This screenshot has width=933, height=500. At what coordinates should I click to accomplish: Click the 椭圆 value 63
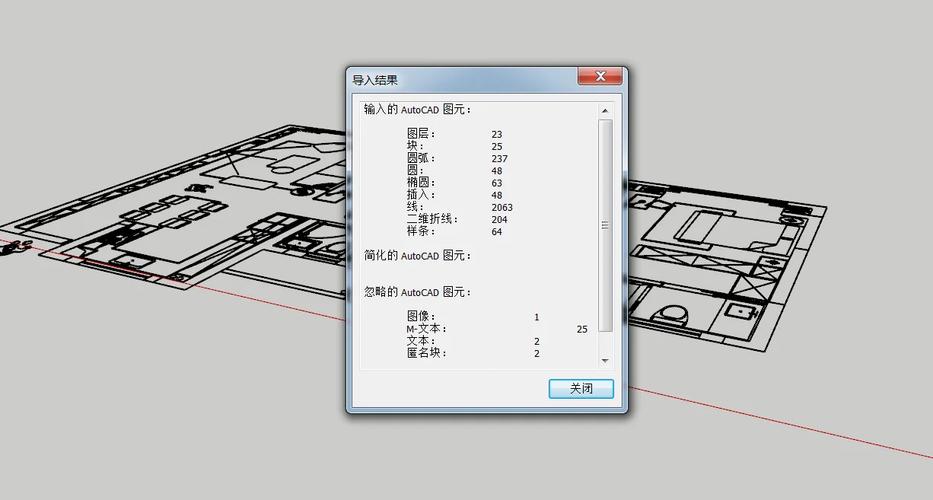(497, 183)
